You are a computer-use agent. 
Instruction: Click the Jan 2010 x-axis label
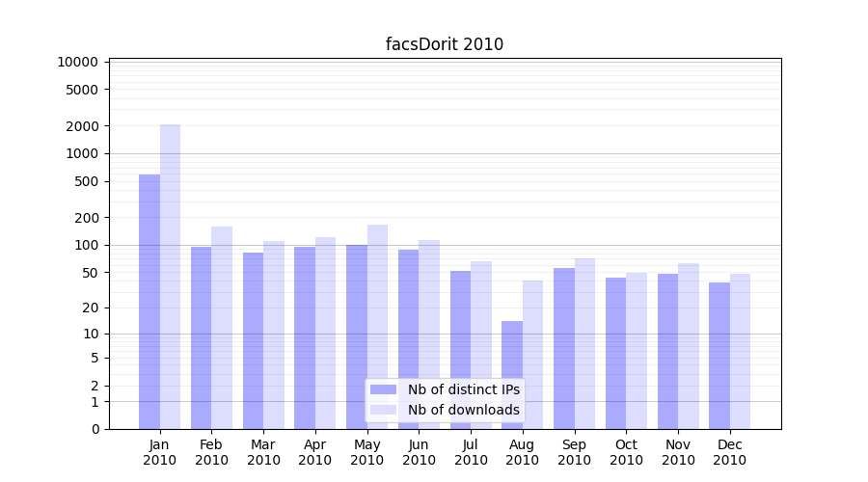tap(160, 452)
